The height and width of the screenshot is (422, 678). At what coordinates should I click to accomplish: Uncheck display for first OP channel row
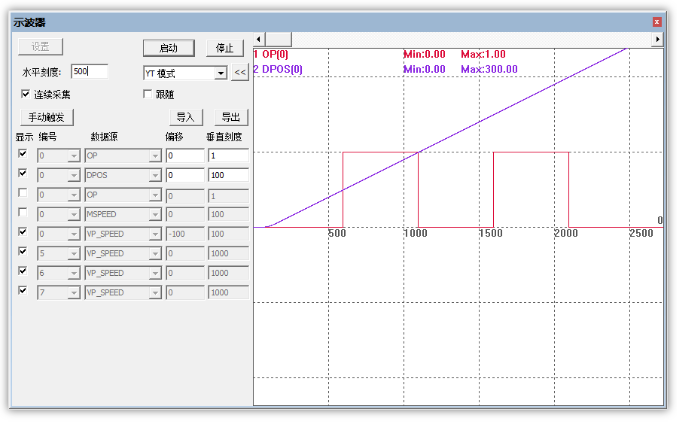(x=22, y=153)
